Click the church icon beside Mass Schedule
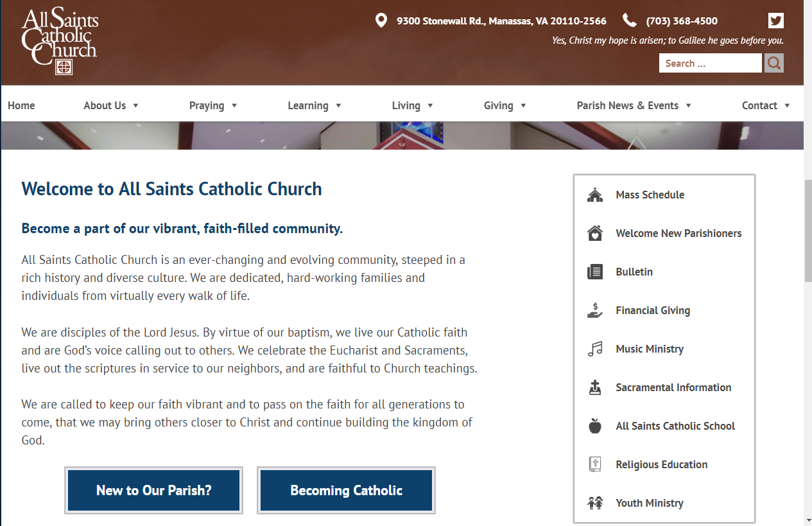 tap(595, 195)
